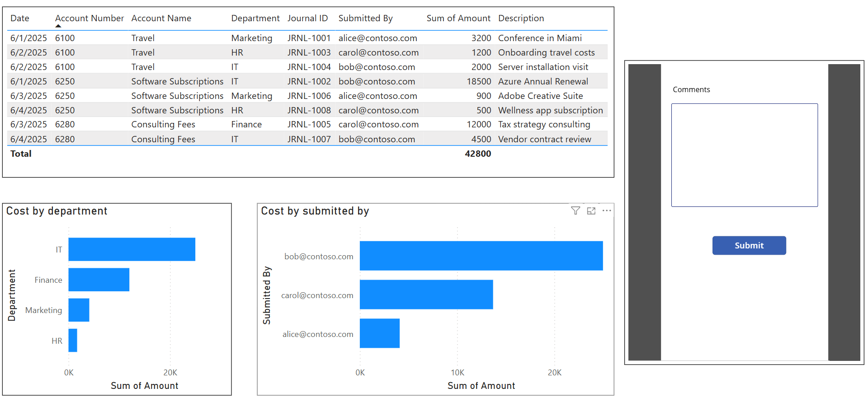
Task: Select alice@contoso.com bar in submitted by chart
Action: point(379,333)
